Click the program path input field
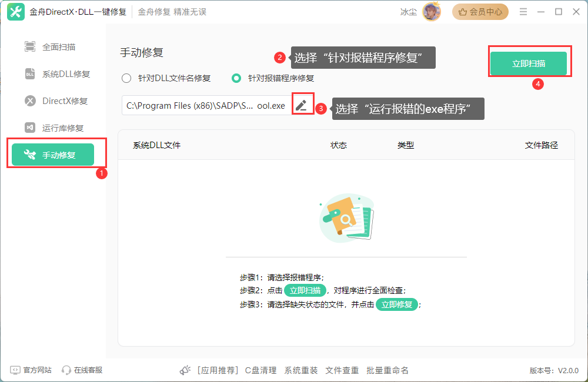This screenshot has height=382, width=588. [x=206, y=105]
